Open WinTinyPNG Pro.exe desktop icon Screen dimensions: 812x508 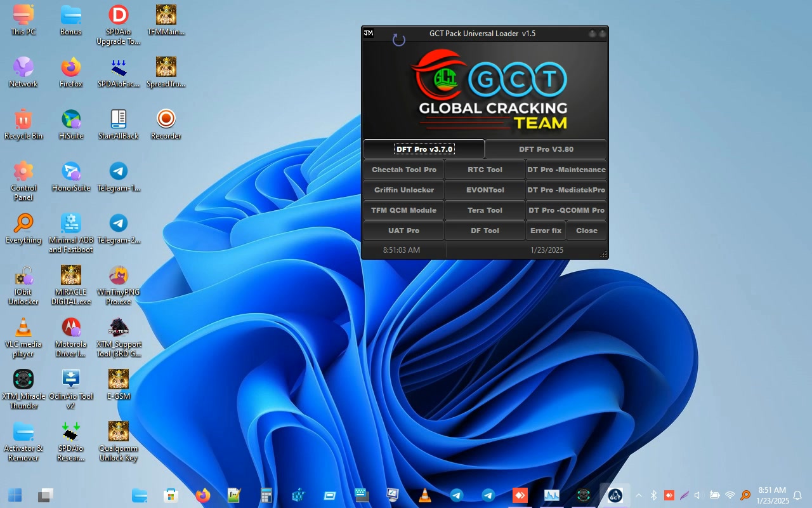coord(119,285)
